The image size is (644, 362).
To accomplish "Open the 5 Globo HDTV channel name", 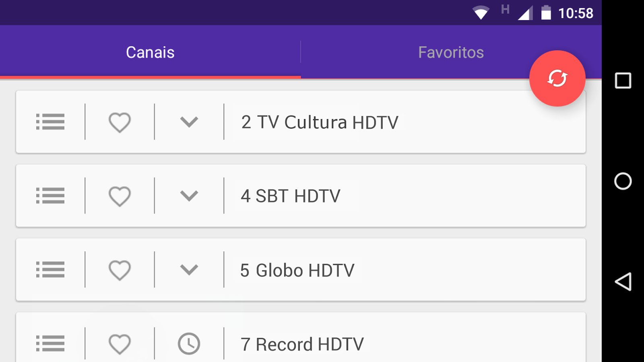I will coord(297,270).
